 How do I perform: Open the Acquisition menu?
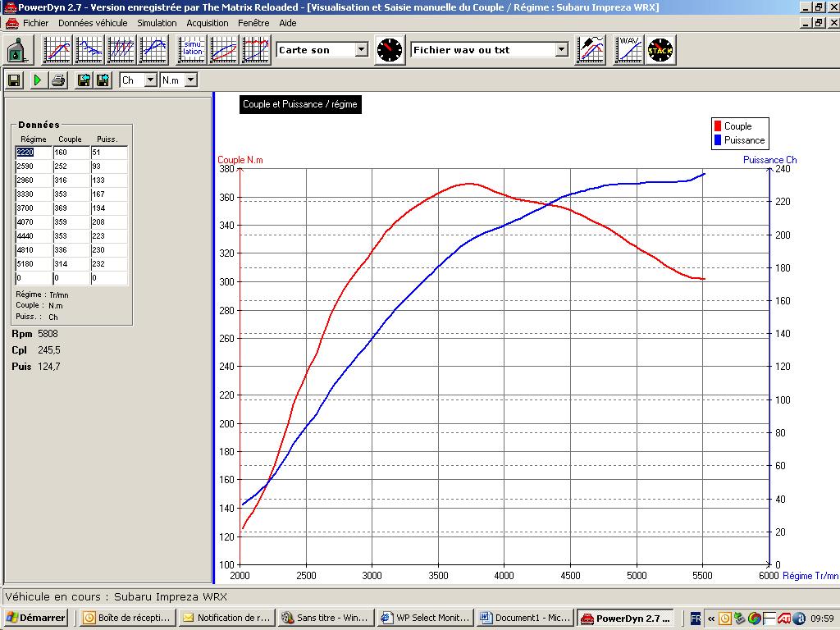click(208, 23)
